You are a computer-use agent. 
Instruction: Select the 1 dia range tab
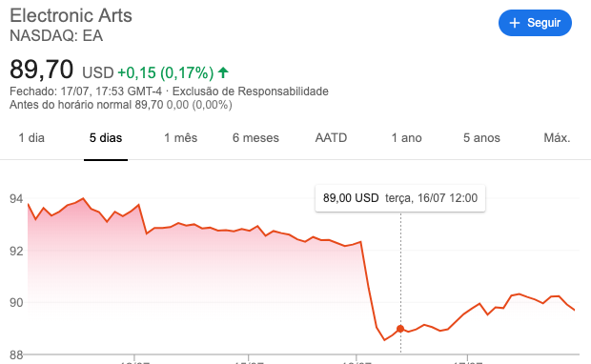pyautogui.click(x=31, y=138)
